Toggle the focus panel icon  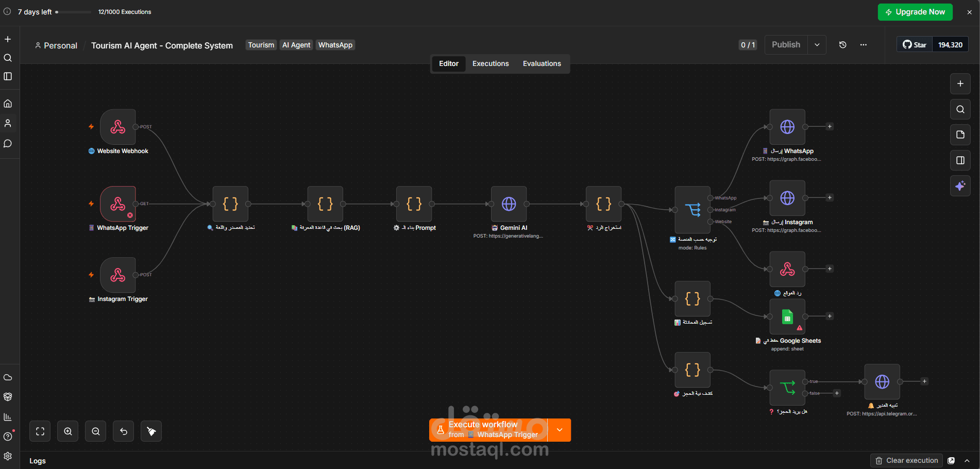pyautogui.click(x=960, y=160)
